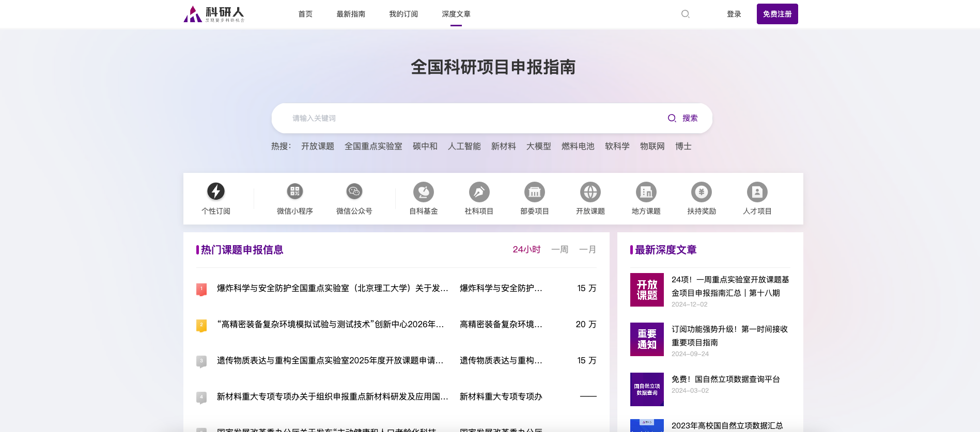The image size is (980, 432).
Task: Click the 搜索 button in search bar
Action: click(683, 118)
